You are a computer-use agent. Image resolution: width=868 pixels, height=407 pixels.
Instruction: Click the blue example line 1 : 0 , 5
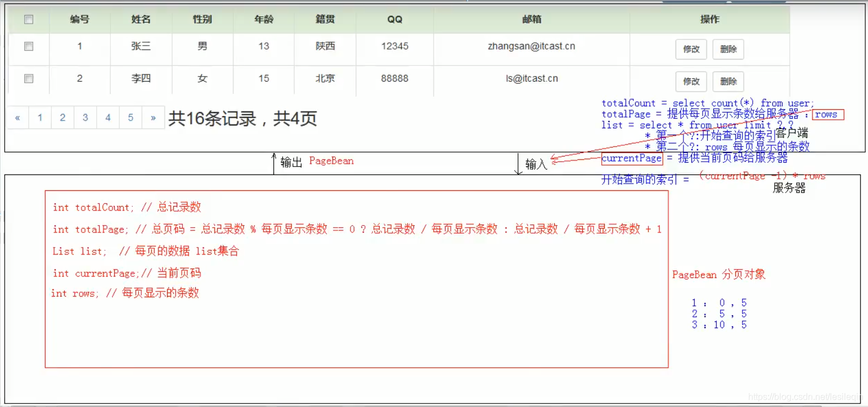click(719, 303)
